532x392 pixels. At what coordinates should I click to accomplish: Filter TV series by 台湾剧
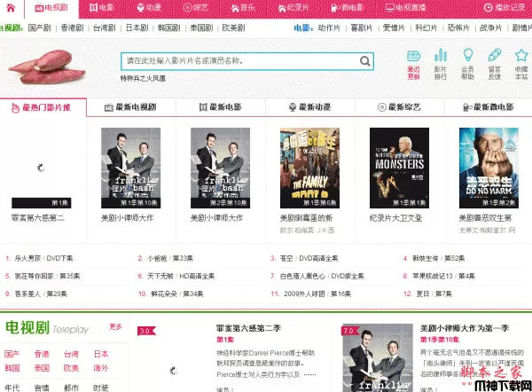104,27
